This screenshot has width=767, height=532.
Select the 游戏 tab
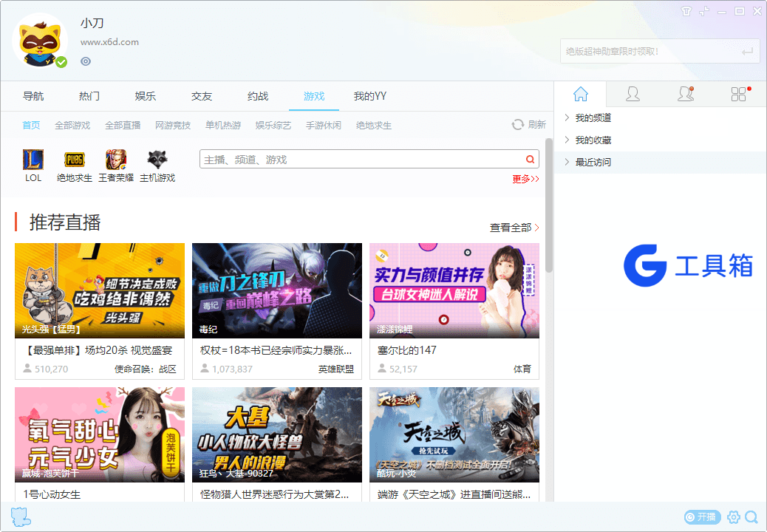[x=314, y=96]
